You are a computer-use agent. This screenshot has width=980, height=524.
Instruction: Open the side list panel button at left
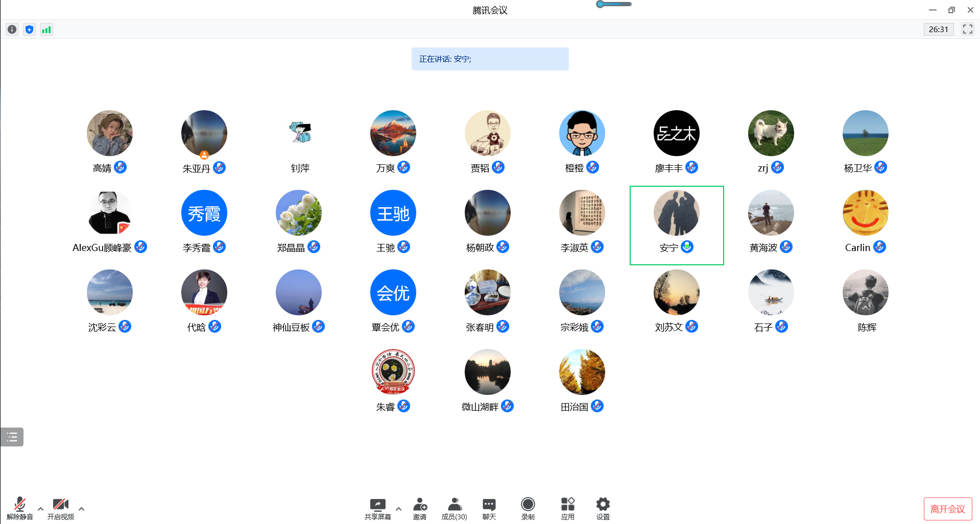[12, 437]
